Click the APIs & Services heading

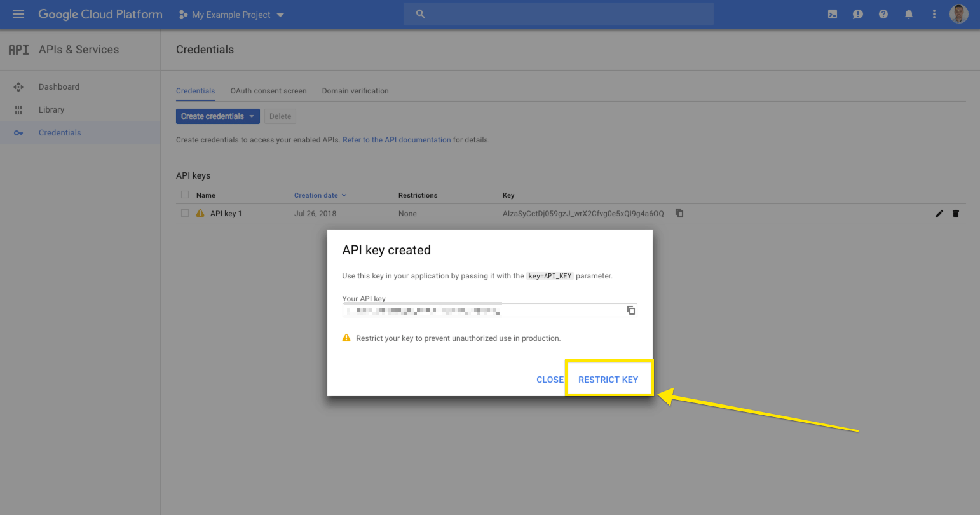[x=79, y=50]
